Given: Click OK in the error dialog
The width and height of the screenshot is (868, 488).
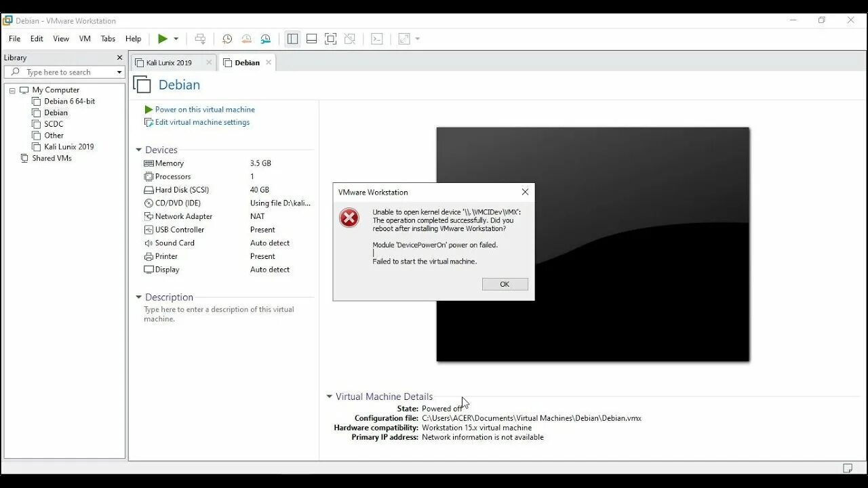Looking at the screenshot, I should [505, 284].
